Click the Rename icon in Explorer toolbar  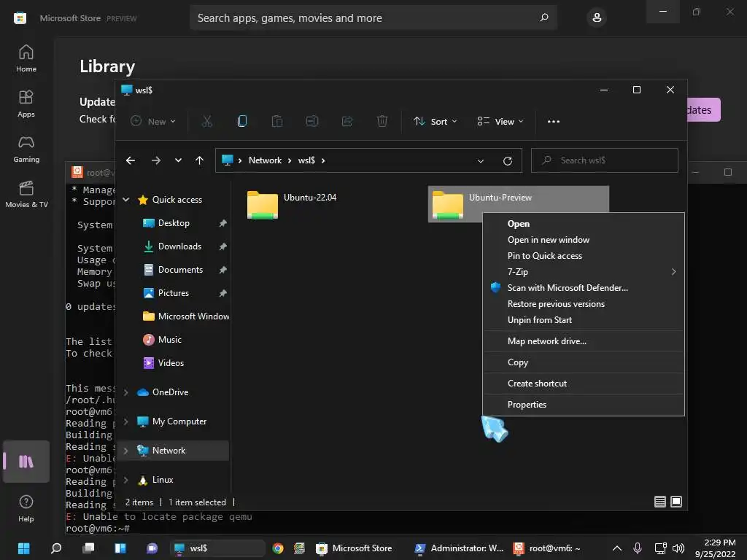coord(312,122)
